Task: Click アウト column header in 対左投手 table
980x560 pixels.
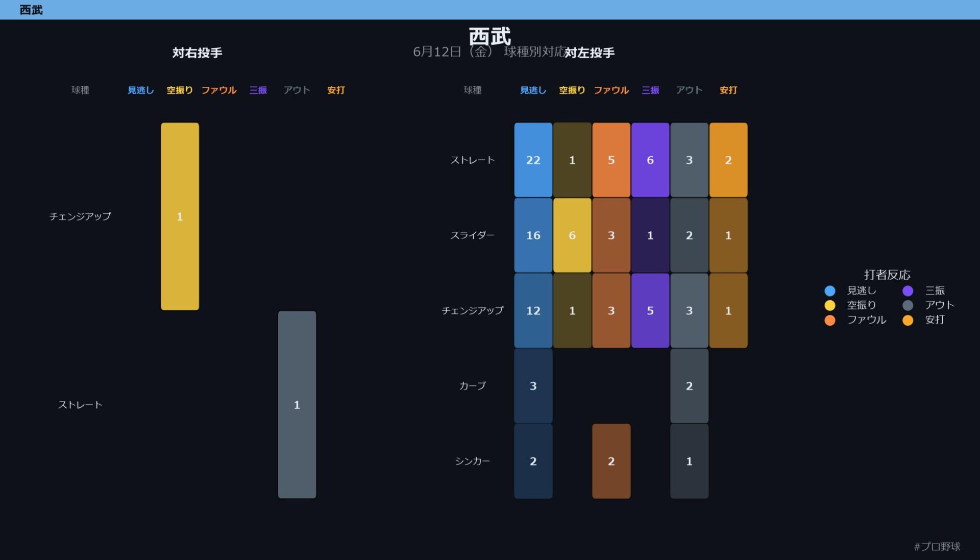Action: 690,90
